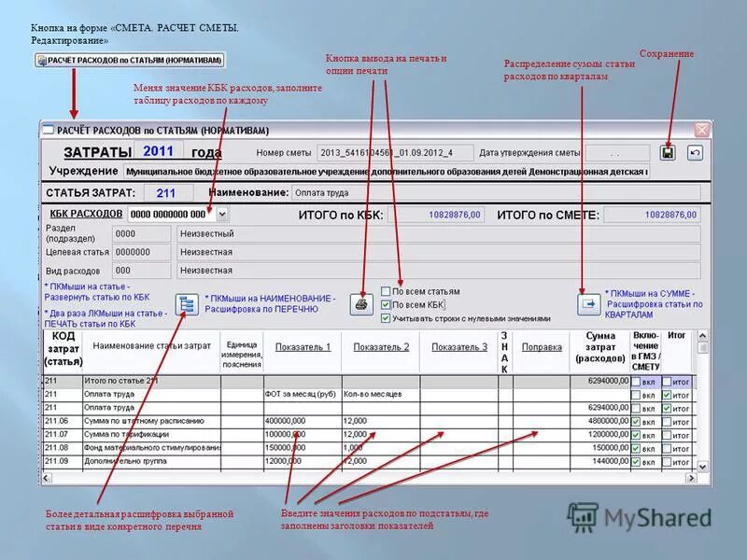Click the Учреждение name field
This screenshot has height=560, width=747.
coord(387,171)
